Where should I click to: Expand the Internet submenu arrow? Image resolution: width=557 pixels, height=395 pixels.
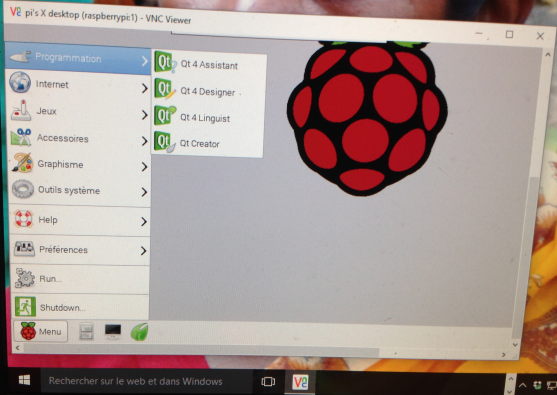tap(144, 88)
